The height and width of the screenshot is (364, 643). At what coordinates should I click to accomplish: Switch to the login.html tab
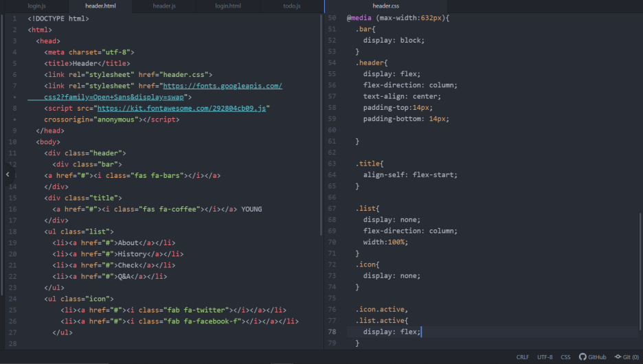click(228, 6)
